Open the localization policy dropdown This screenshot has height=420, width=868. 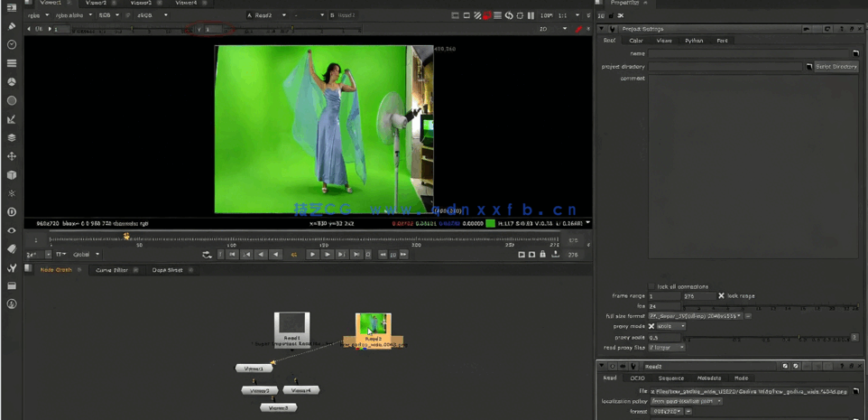[686, 401]
